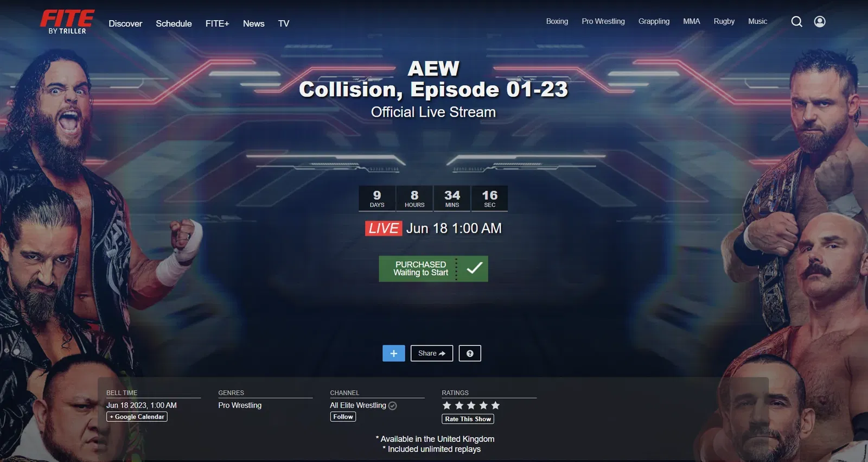The image size is (868, 462).
Task: Click the Purchased Waiting to Start button
Action: 433,269
